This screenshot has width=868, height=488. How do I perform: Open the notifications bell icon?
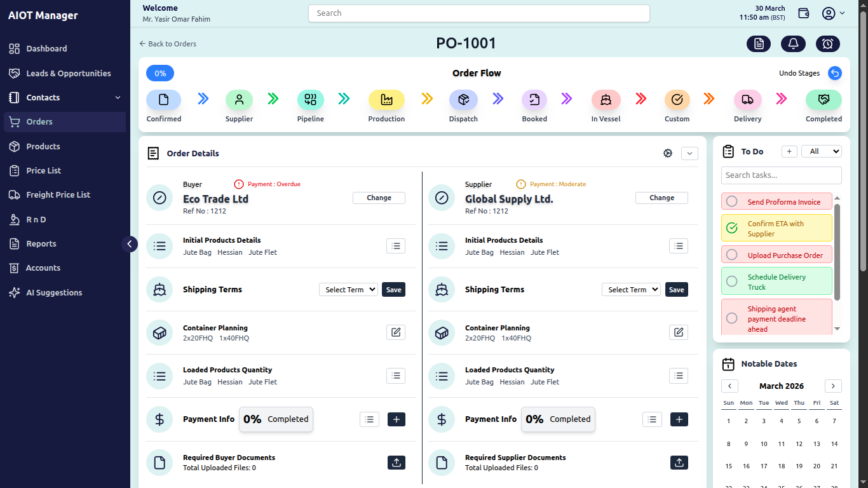(793, 44)
